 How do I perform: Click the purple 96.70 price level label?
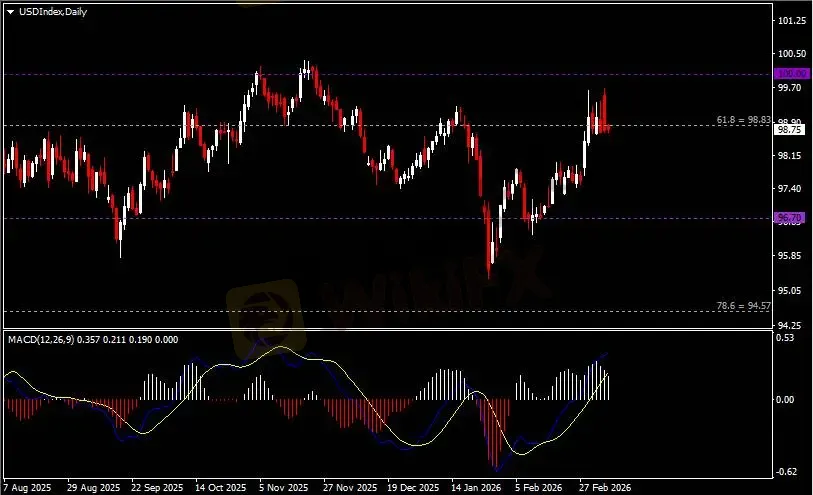789,217
